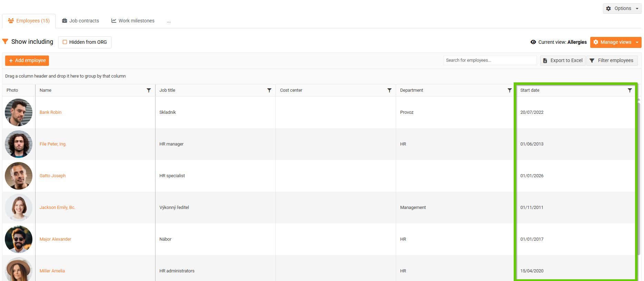644x281 pixels.
Task: Open Bank Robin employee profile
Action: [x=50, y=112]
